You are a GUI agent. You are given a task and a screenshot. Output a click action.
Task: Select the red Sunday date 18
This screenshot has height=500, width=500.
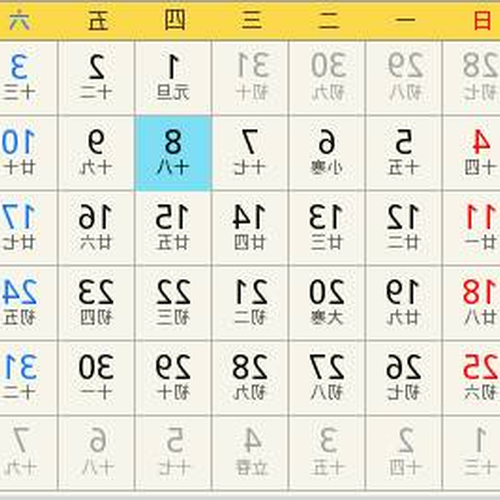click(x=471, y=303)
